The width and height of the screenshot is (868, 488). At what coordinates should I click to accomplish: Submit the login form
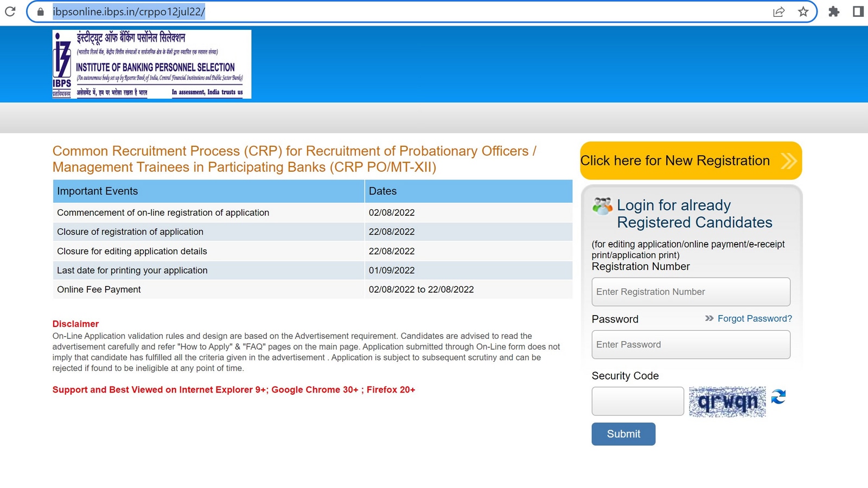[x=623, y=434]
